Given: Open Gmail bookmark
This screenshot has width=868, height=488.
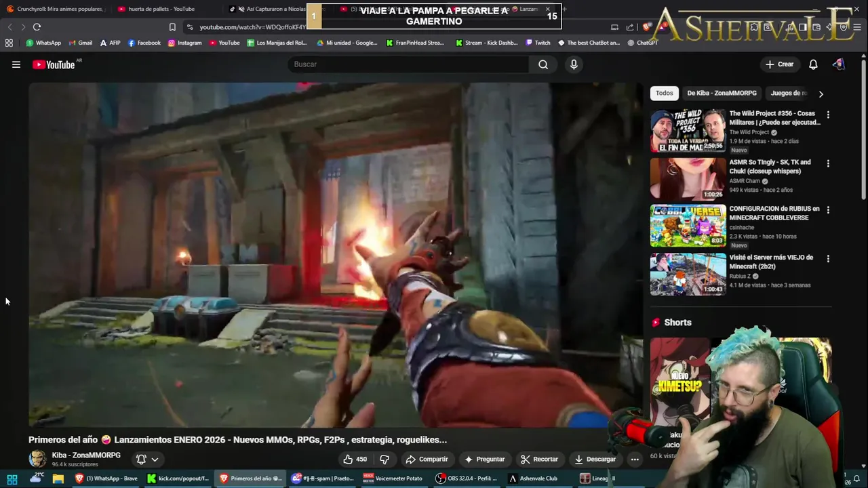Looking at the screenshot, I should [80, 43].
